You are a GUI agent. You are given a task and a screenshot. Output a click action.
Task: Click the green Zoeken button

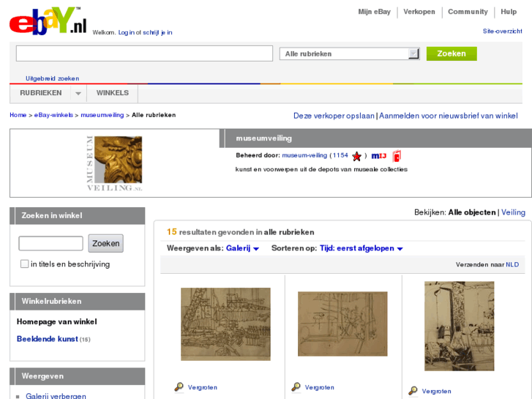452,53
